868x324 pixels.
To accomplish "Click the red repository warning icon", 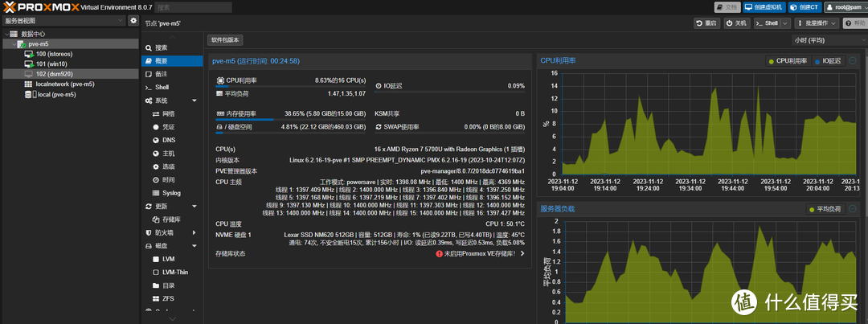I will click(439, 254).
